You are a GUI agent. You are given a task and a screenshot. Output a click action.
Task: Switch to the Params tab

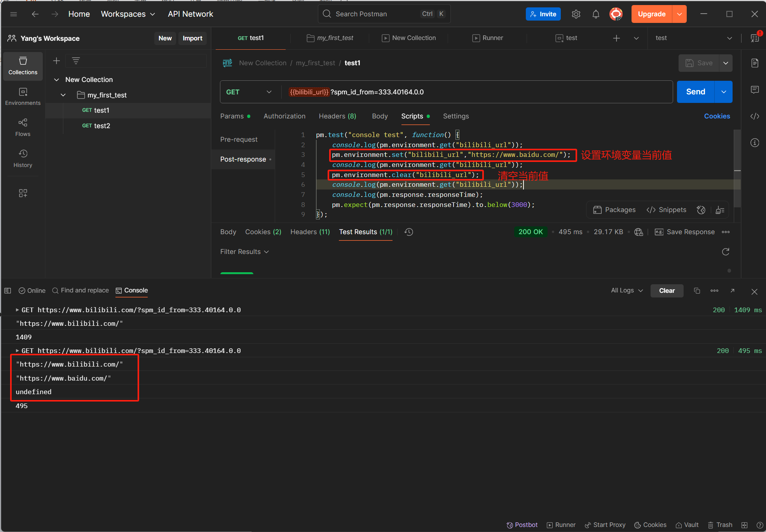(235, 116)
